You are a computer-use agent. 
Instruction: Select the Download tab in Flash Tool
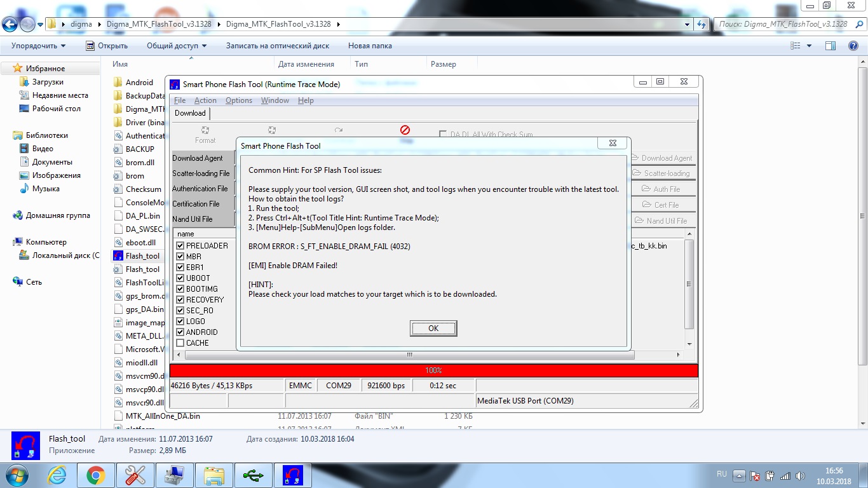pos(190,113)
